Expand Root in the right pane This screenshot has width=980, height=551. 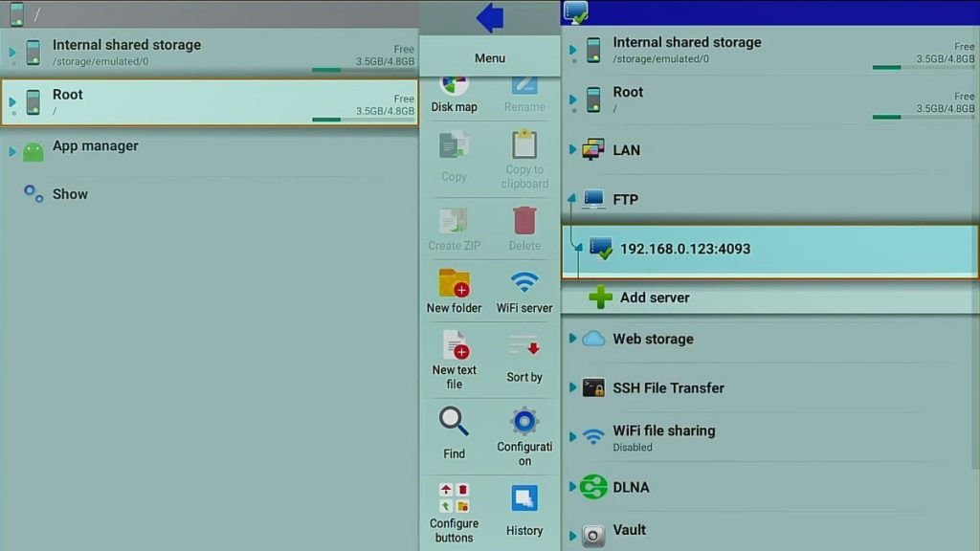point(572,99)
